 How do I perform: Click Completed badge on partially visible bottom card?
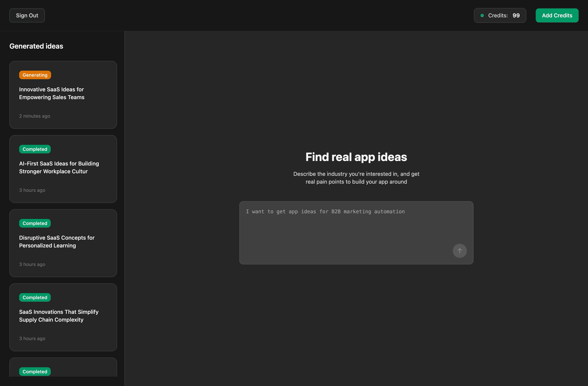point(35,371)
